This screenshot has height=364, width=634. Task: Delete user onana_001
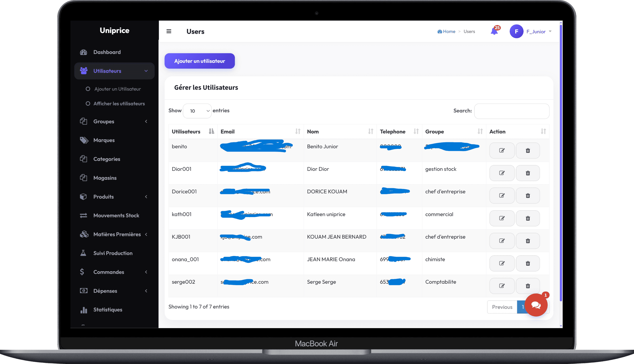click(x=528, y=263)
